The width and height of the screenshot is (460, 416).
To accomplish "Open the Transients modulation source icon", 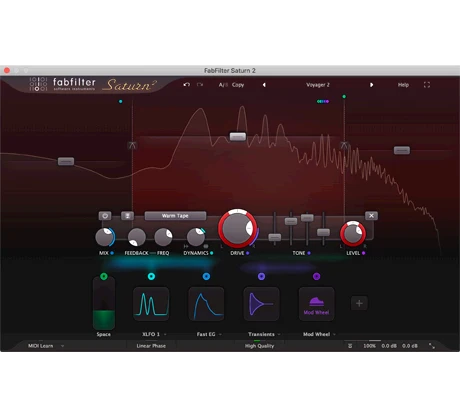I will [x=261, y=304].
